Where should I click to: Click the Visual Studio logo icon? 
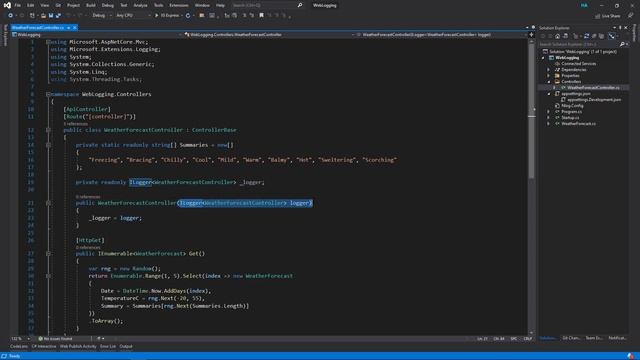7,5
